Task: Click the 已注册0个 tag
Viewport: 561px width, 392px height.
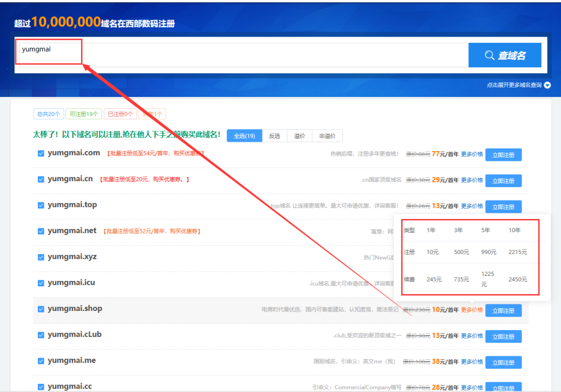Action: point(120,114)
